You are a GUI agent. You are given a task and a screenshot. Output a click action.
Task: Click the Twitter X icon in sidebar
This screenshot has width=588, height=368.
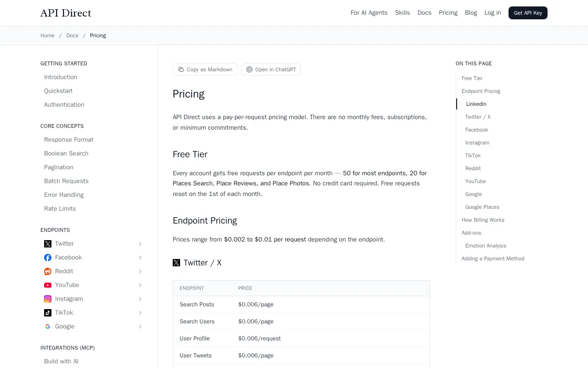coord(48,244)
